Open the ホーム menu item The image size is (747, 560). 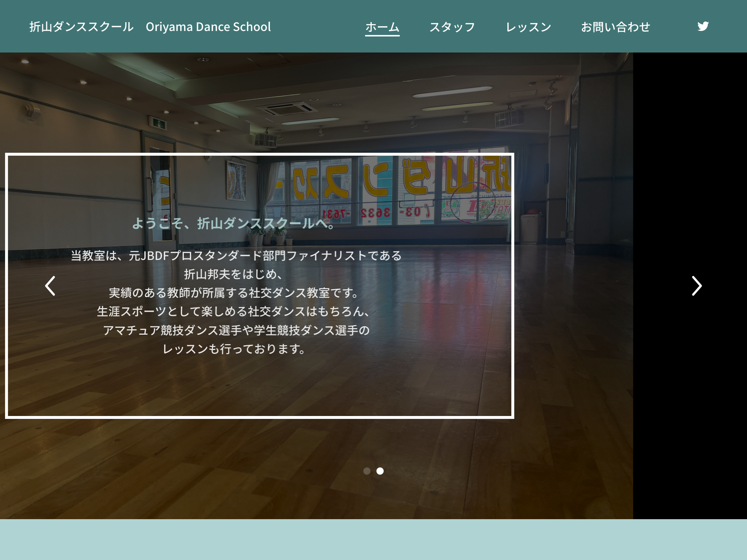382,27
